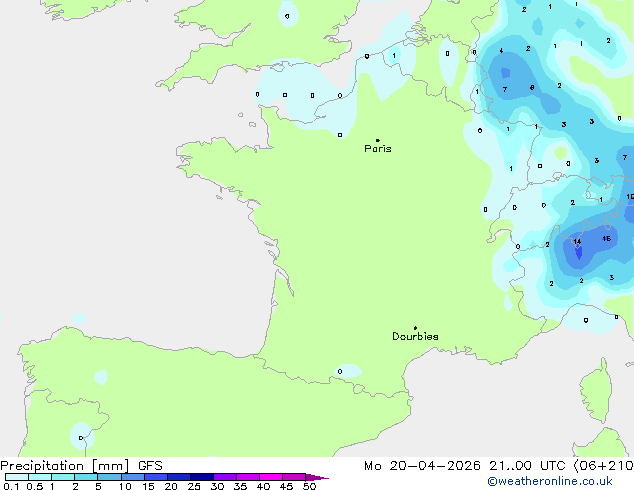This screenshot has width=634, height=490.
Task: Click the 5 legend scale label
Action: (98, 486)
